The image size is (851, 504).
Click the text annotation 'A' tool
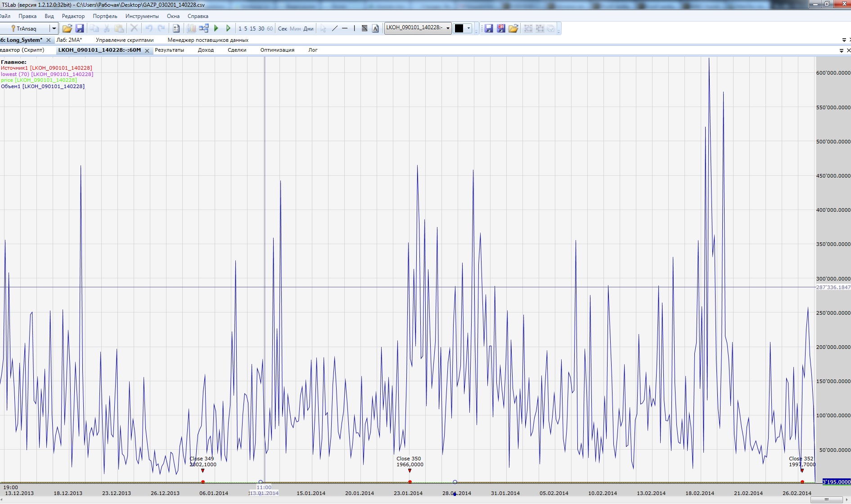pyautogui.click(x=375, y=28)
